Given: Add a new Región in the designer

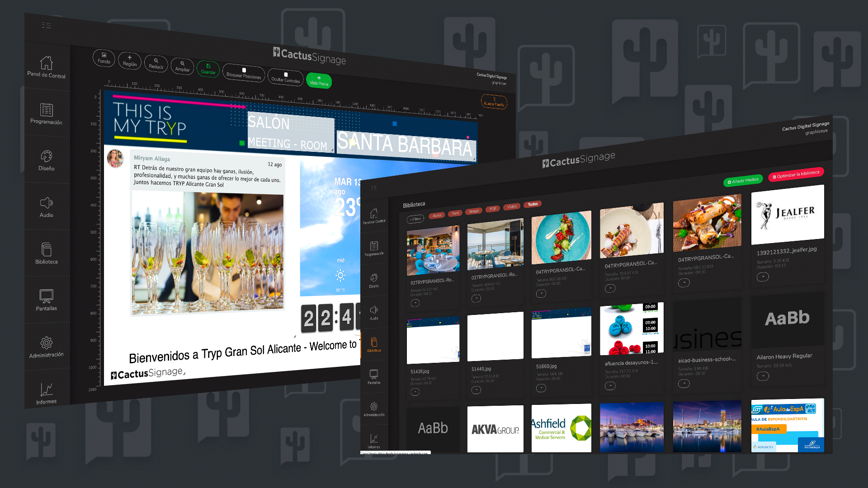Looking at the screenshot, I should tap(130, 61).
